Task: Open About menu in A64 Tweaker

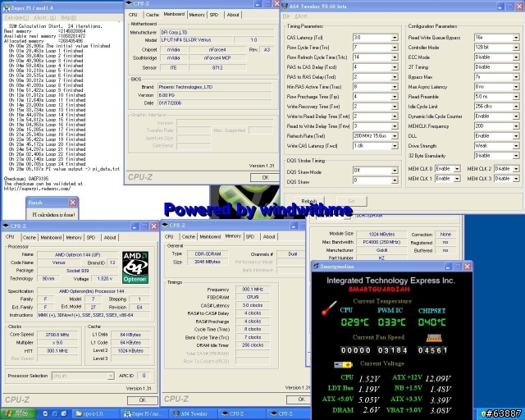Action: point(301,16)
